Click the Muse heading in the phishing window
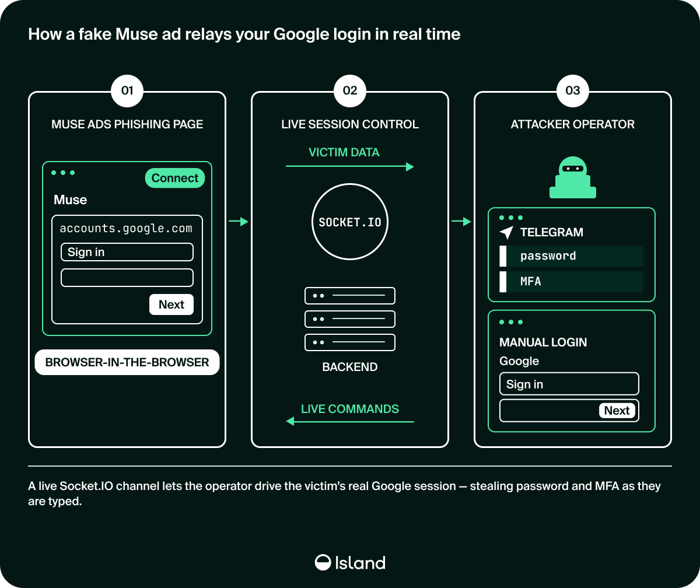Image resolution: width=700 pixels, height=588 pixels. [x=71, y=200]
